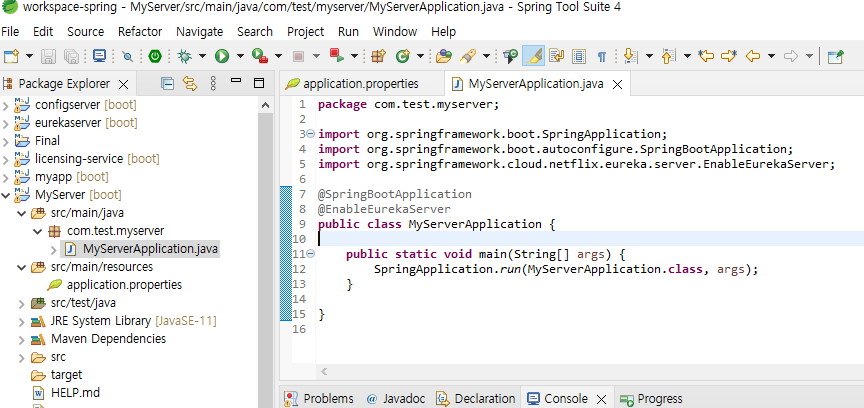
Task: Click the Previous Annotation up arrow icon
Action: pyautogui.click(x=668, y=56)
